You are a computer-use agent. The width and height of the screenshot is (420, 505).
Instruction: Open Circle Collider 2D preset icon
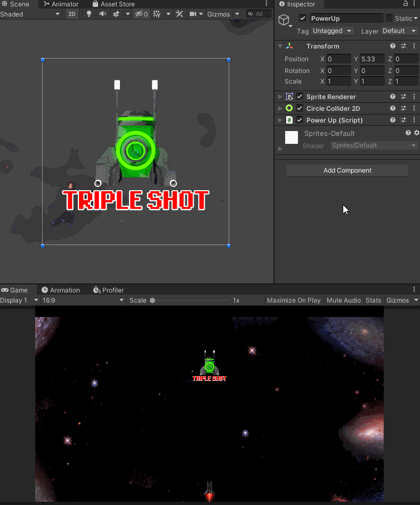pyautogui.click(x=403, y=108)
